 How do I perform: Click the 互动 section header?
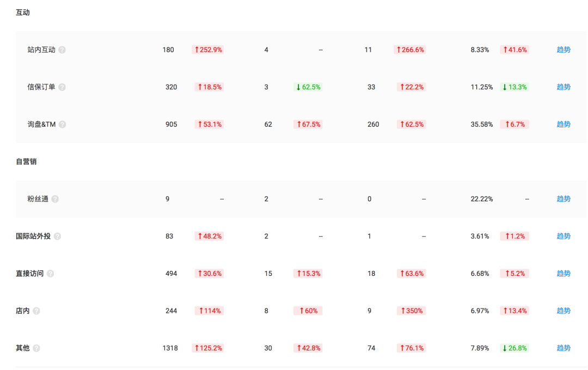tap(23, 13)
